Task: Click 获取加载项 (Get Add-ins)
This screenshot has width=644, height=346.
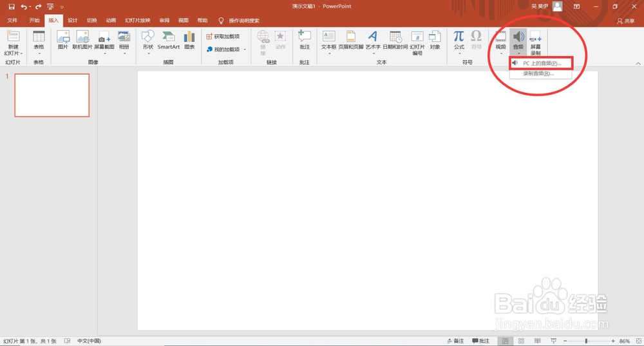Action: 223,36
